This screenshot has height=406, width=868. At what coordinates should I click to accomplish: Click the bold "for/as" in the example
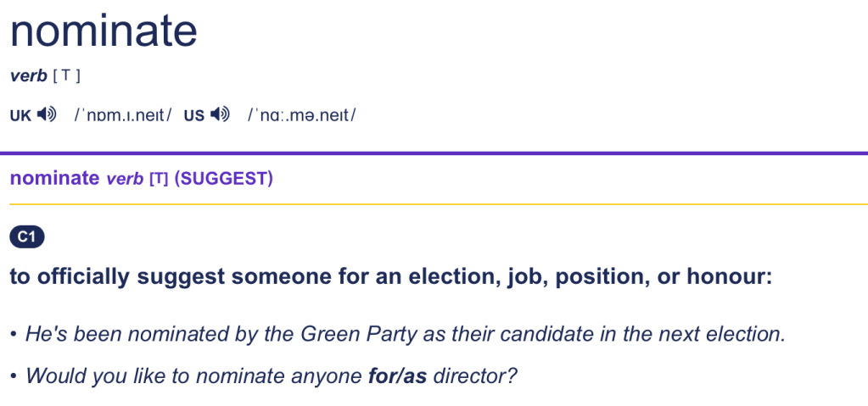point(398,375)
